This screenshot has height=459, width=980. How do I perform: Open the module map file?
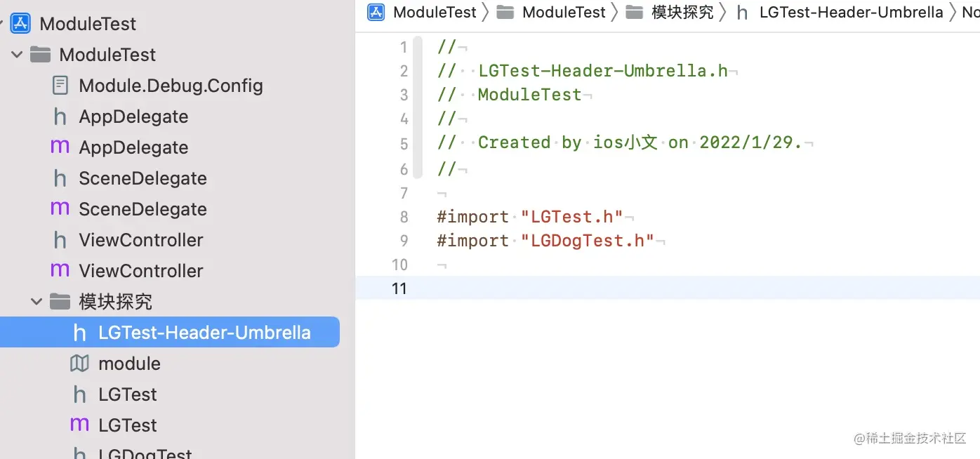(129, 364)
